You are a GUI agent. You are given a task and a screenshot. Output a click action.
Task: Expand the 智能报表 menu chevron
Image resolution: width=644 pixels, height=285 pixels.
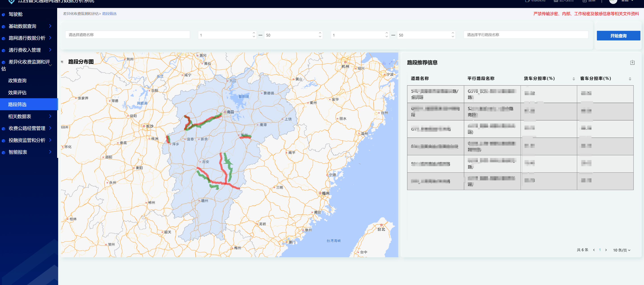coord(50,152)
